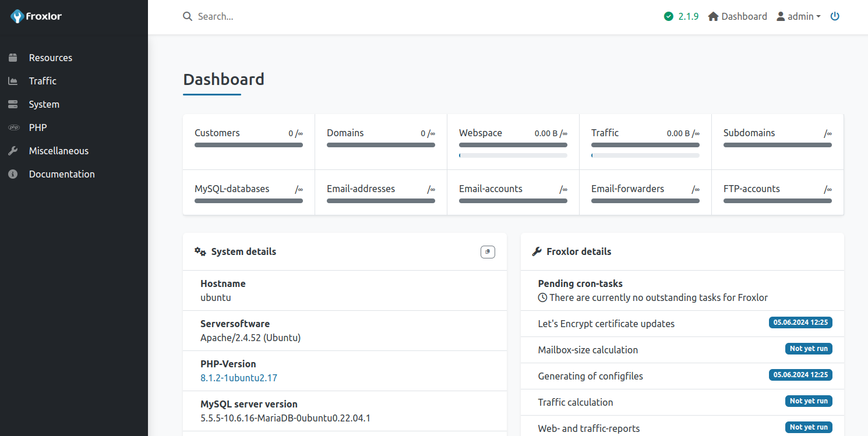
Task: Click the PHP sidebar icon
Action: [x=13, y=127]
